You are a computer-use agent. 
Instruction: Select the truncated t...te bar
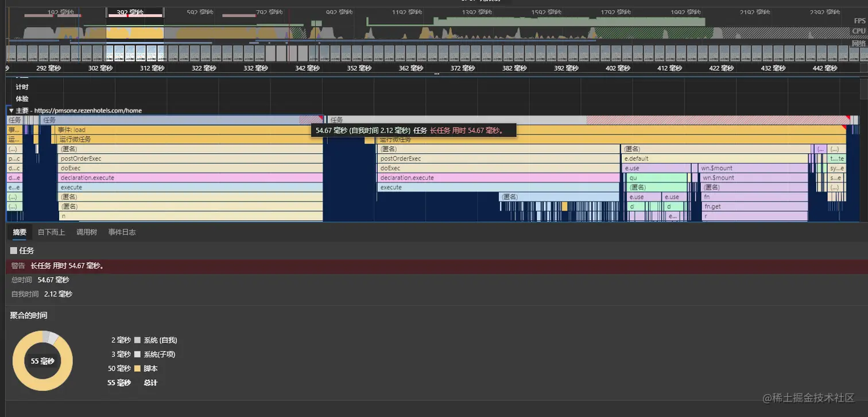tap(837, 158)
